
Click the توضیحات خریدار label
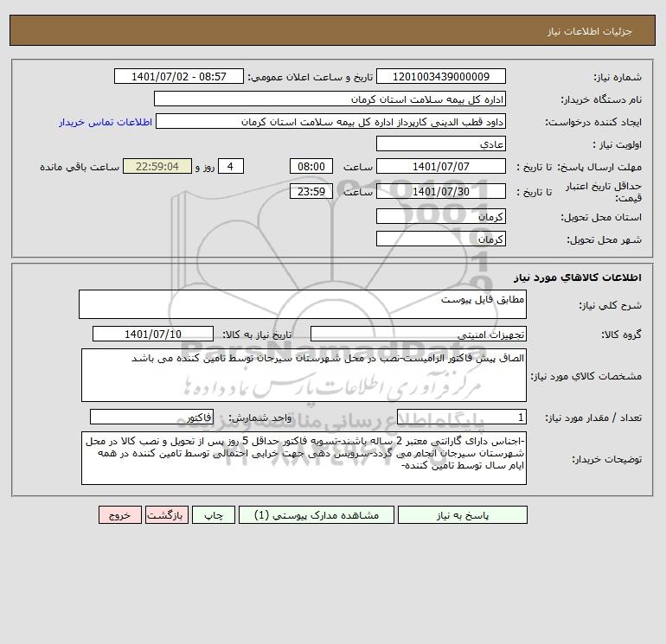[x=607, y=459]
